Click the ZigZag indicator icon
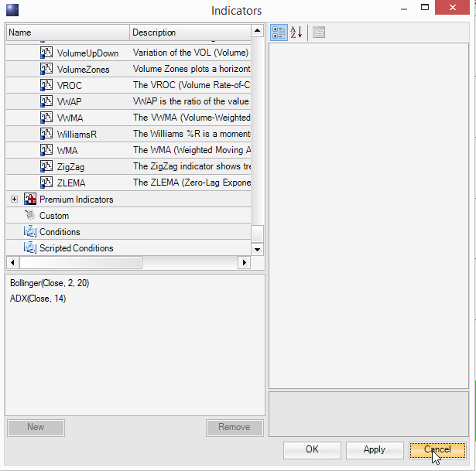This screenshot has height=471, width=476. coord(46,166)
